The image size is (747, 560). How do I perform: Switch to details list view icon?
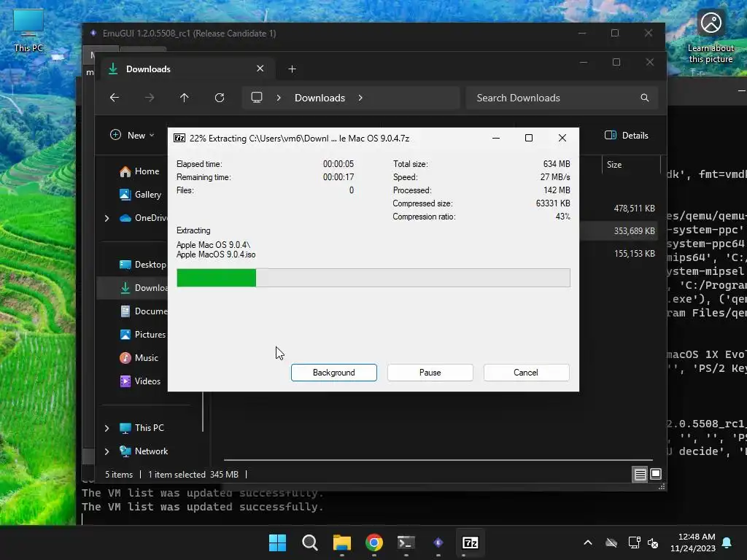(x=640, y=474)
